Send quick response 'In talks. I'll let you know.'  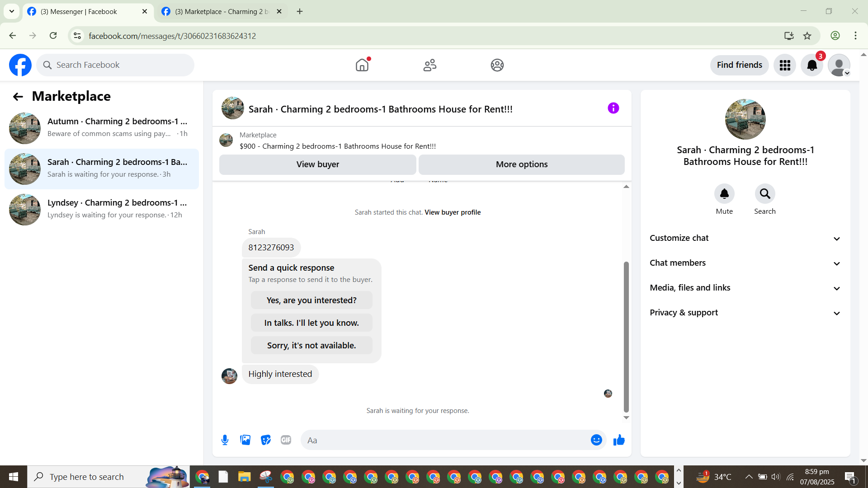tap(311, 323)
